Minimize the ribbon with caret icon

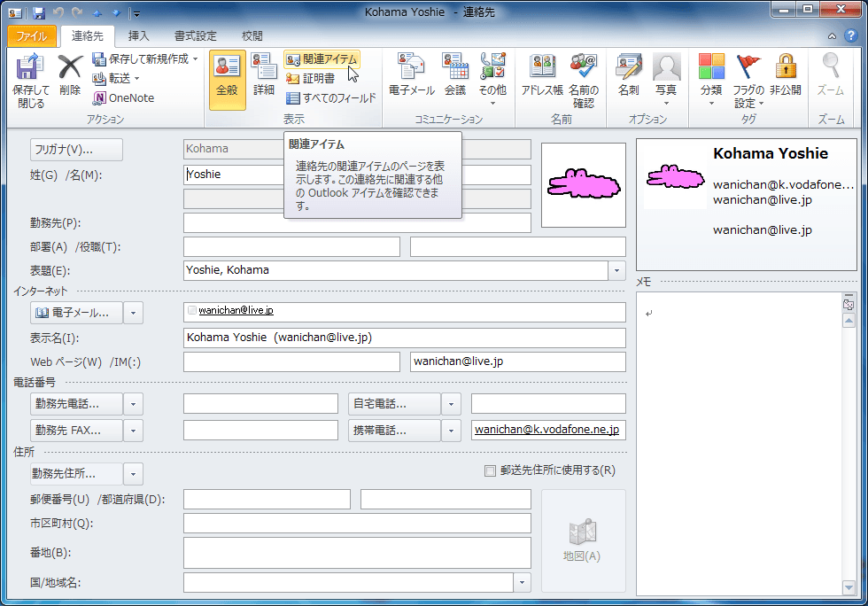832,36
